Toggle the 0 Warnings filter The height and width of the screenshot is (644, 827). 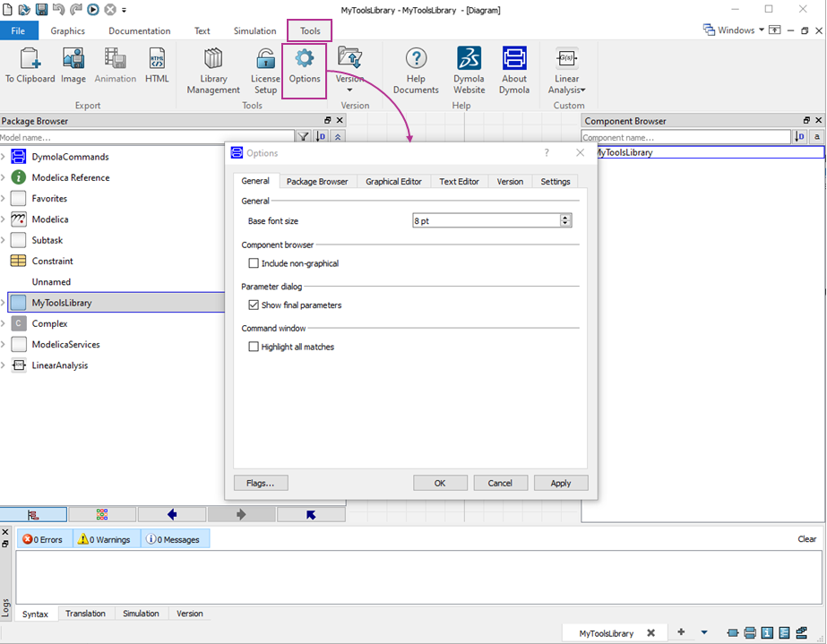point(105,539)
